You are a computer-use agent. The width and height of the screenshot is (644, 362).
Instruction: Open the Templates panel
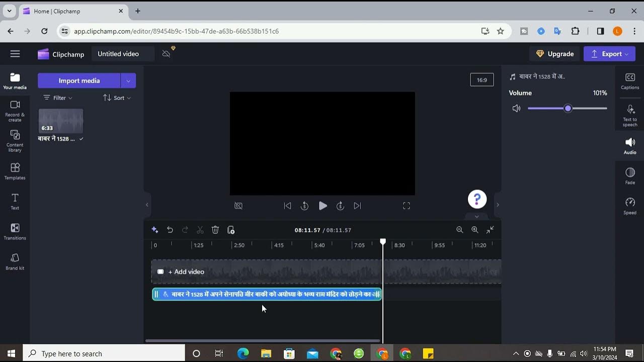click(15, 171)
